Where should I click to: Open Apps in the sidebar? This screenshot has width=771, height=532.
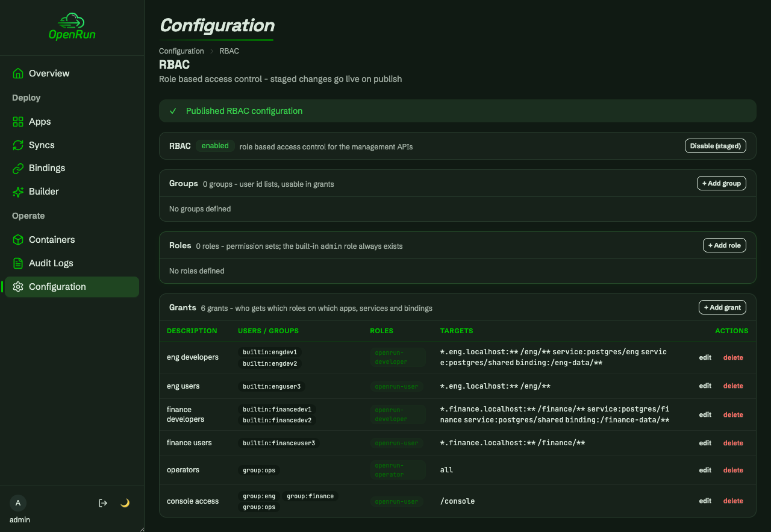(x=72, y=122)
